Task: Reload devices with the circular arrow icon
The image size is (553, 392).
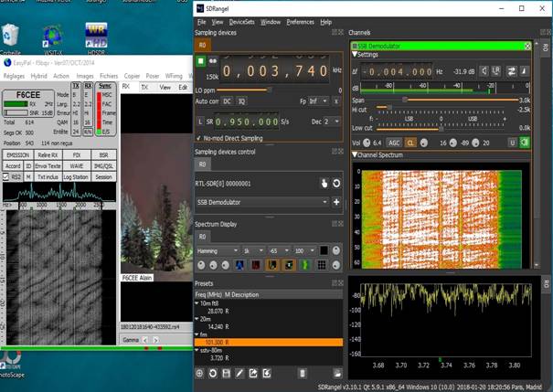Action: pos(336,184)
